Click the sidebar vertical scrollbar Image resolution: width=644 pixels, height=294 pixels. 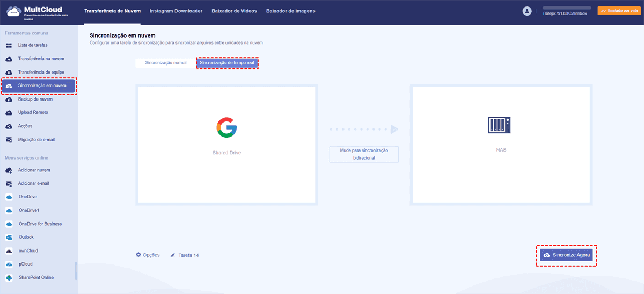[76, 271]
